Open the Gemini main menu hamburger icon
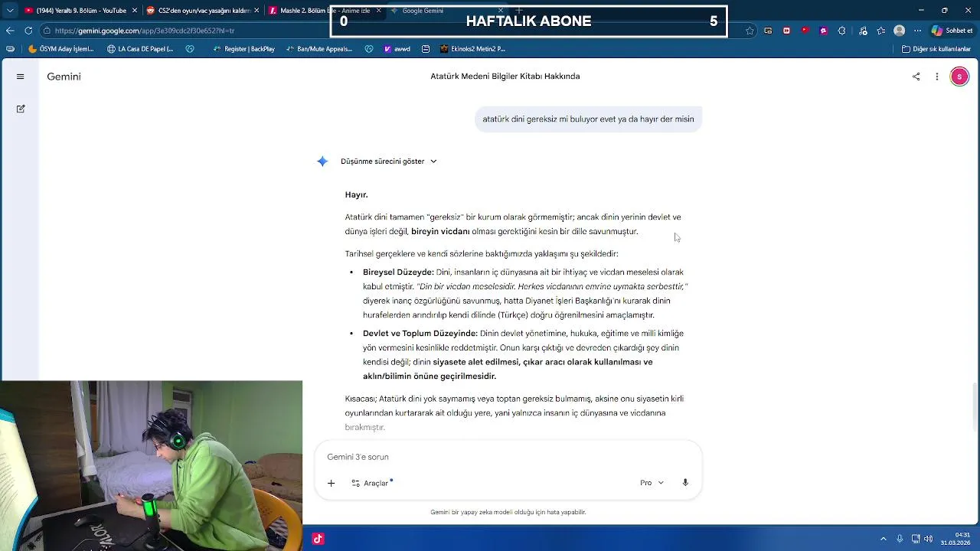Viewport: 980px width, 551px height. click(x=21, y=77)
